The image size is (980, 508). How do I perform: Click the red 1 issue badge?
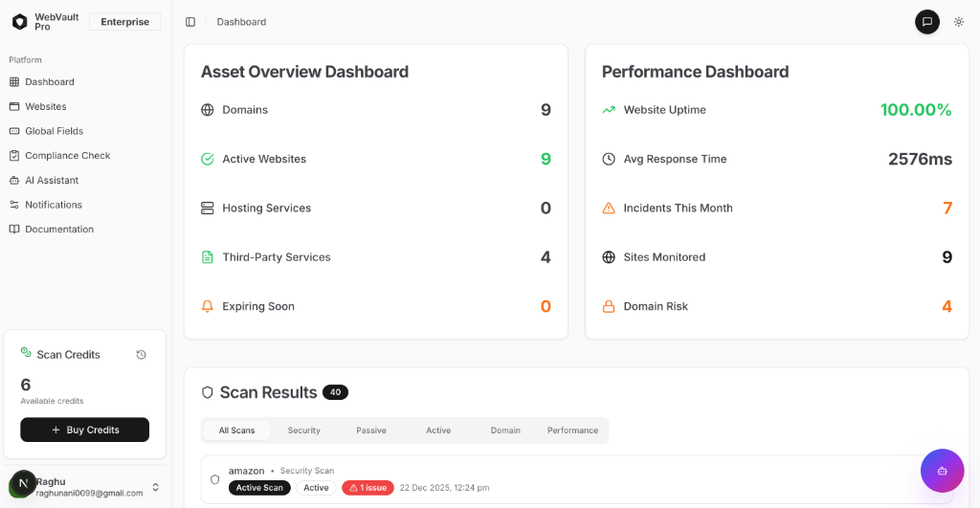point(367,488)
